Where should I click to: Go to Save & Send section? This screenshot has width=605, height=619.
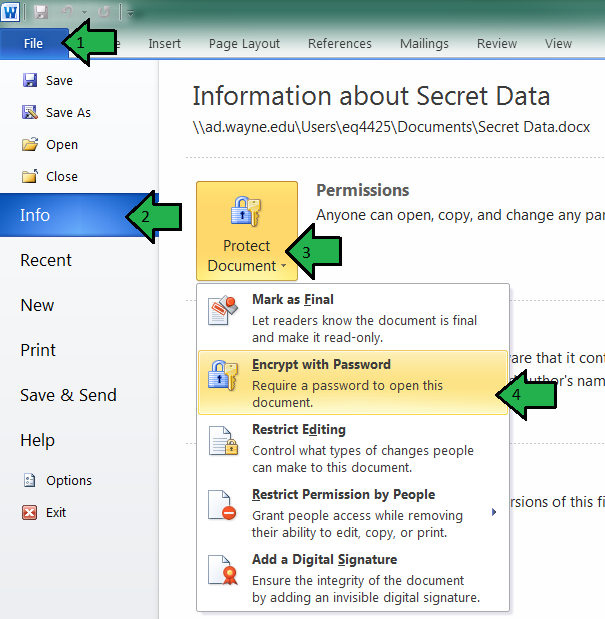pyautogui.click(x=67, y=395)
